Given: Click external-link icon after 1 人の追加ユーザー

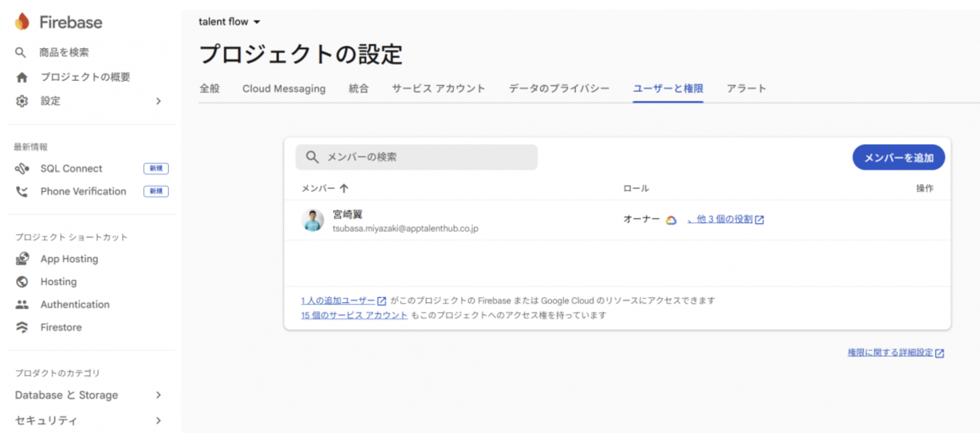Looking at the screenshot, I should point(381,301).
